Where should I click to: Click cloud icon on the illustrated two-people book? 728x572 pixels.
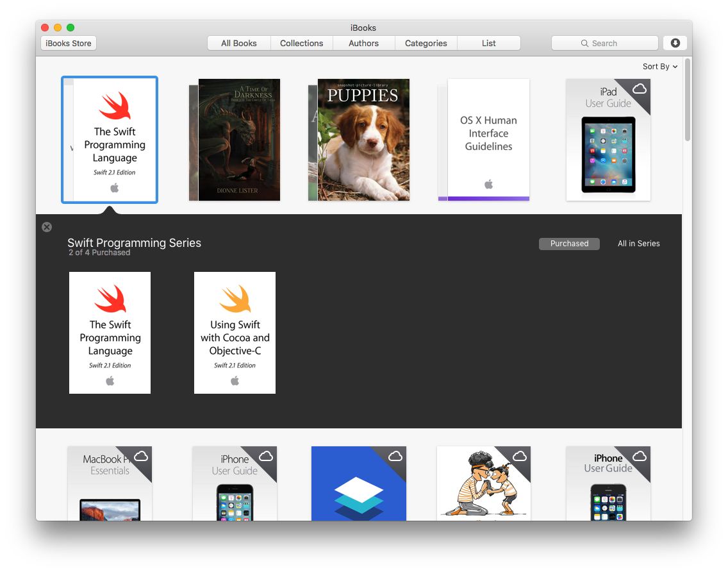pos(520,457)
